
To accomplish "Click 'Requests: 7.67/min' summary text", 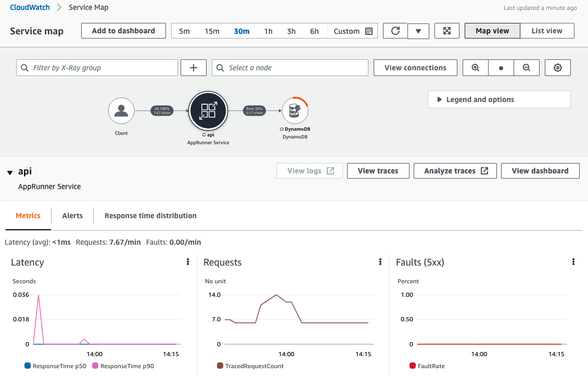I will (x=108, y=242).
